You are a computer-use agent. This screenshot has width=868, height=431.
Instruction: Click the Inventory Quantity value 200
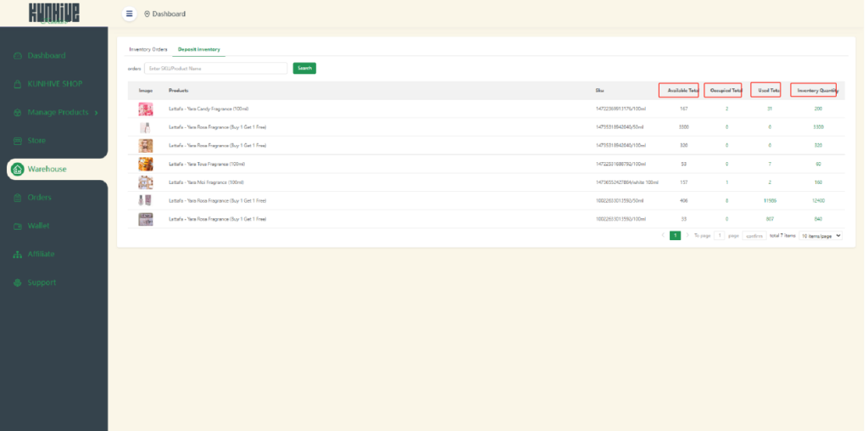tap(818, 109)
